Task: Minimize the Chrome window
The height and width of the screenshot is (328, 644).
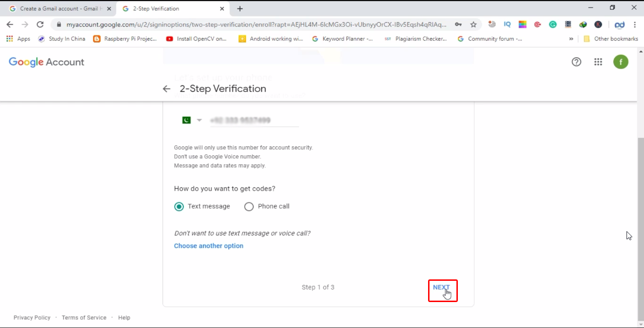Action: [591, 8]
